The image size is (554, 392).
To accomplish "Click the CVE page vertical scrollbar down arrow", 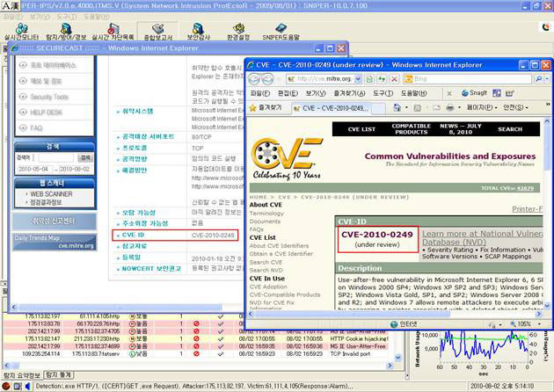I will (547, 306).
